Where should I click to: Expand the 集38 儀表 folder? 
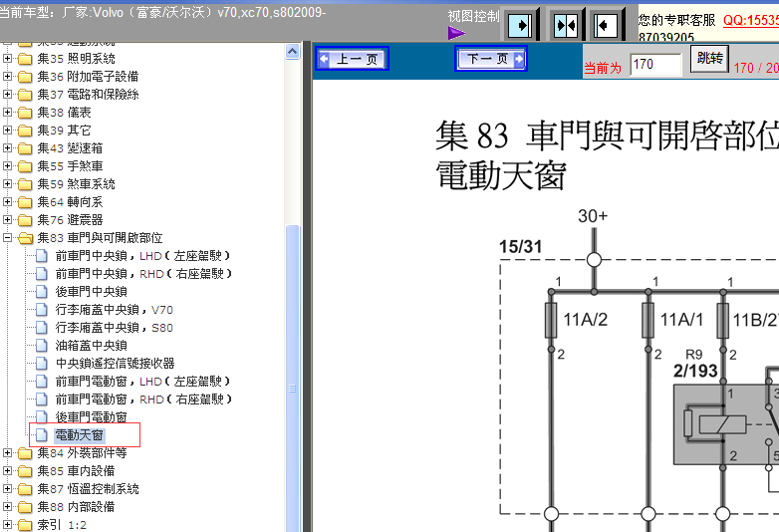click(x=7, y=113)
